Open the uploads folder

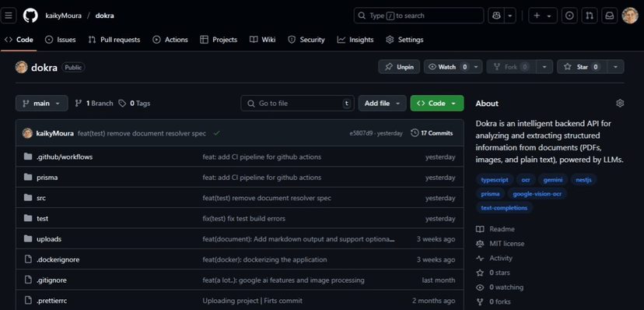[x=49, y=239]
